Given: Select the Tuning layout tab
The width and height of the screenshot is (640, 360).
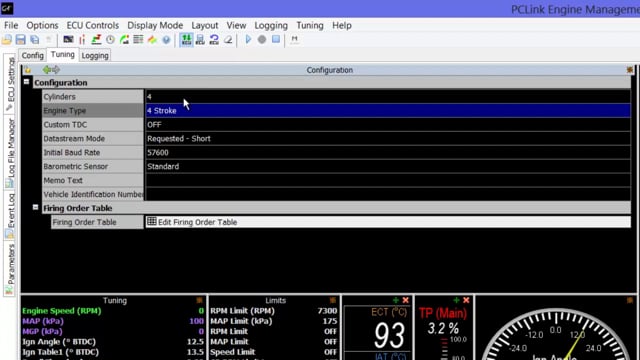Looking at the screenshot, I should 62,55.
